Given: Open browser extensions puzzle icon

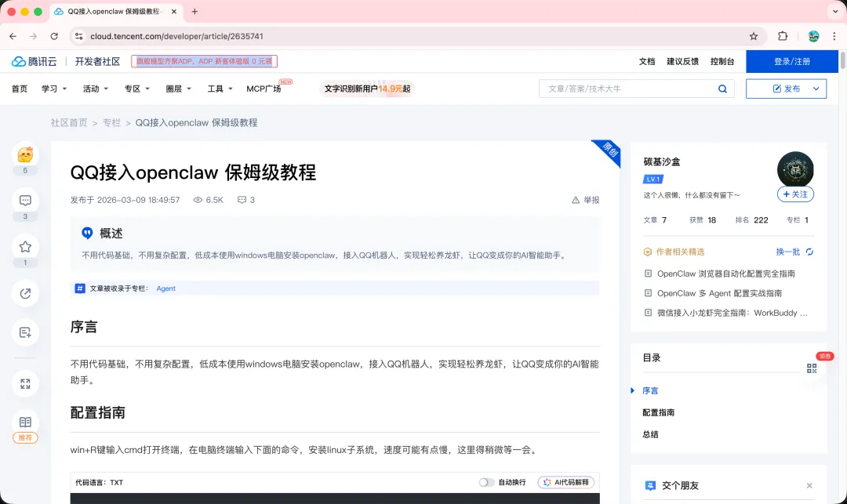Looking at the screenshot, I should 783,36.
